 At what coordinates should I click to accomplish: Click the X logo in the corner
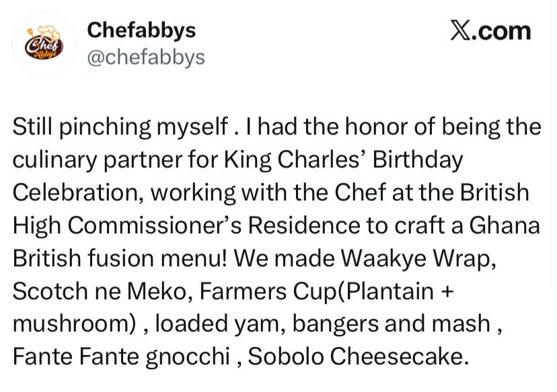pyautogui.click(x=461, y=32)
